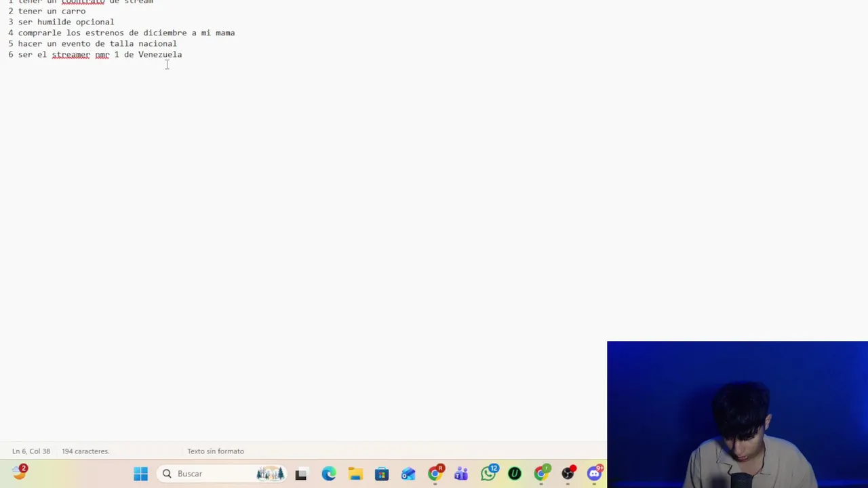Open Discord from the taskbar
The height and width of the screenshot is (488, 868).
pos(595,473)
